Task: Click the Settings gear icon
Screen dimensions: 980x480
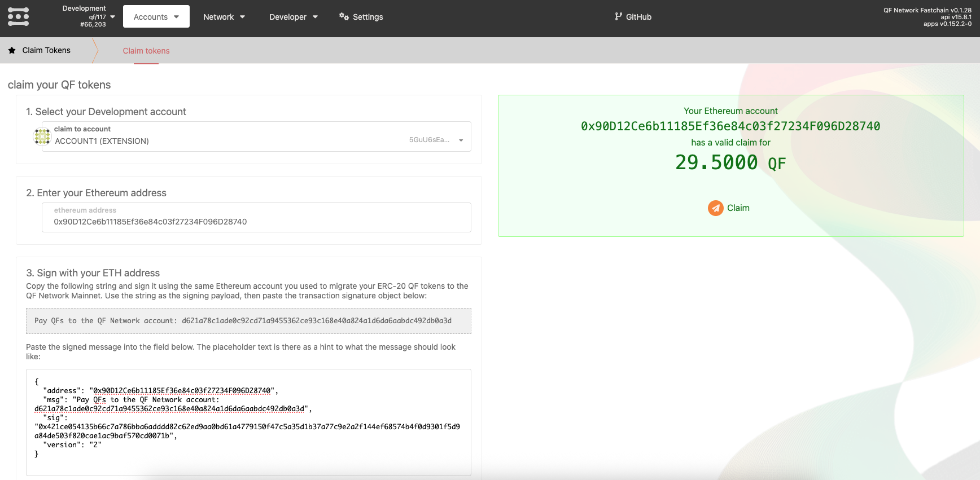Action: coord(344,16)
